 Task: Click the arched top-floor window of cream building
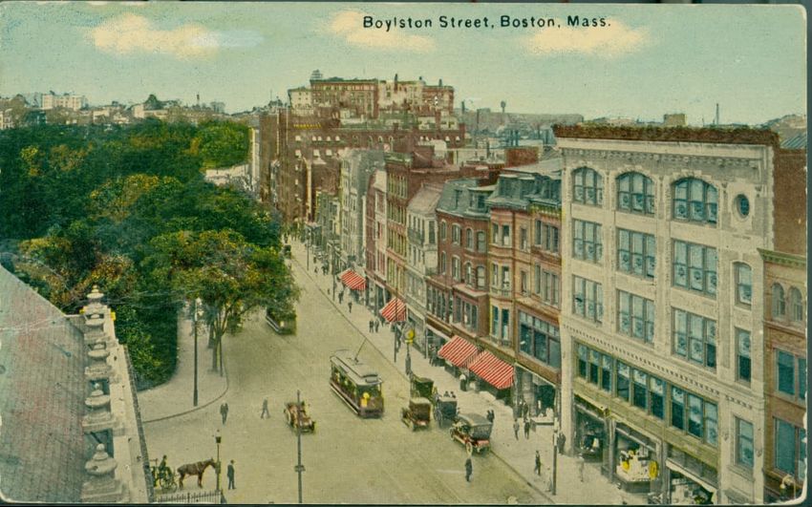694,200
